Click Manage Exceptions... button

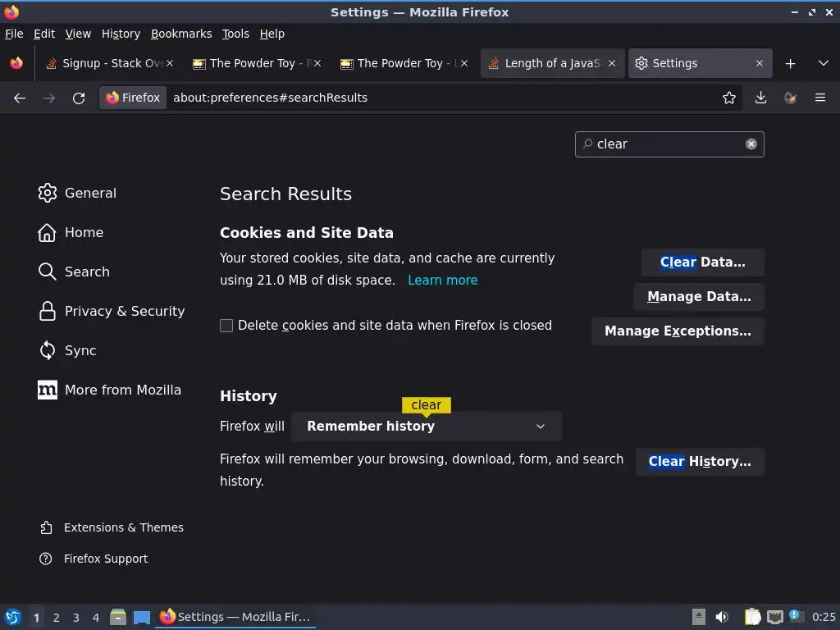click(x=678, y=331)
